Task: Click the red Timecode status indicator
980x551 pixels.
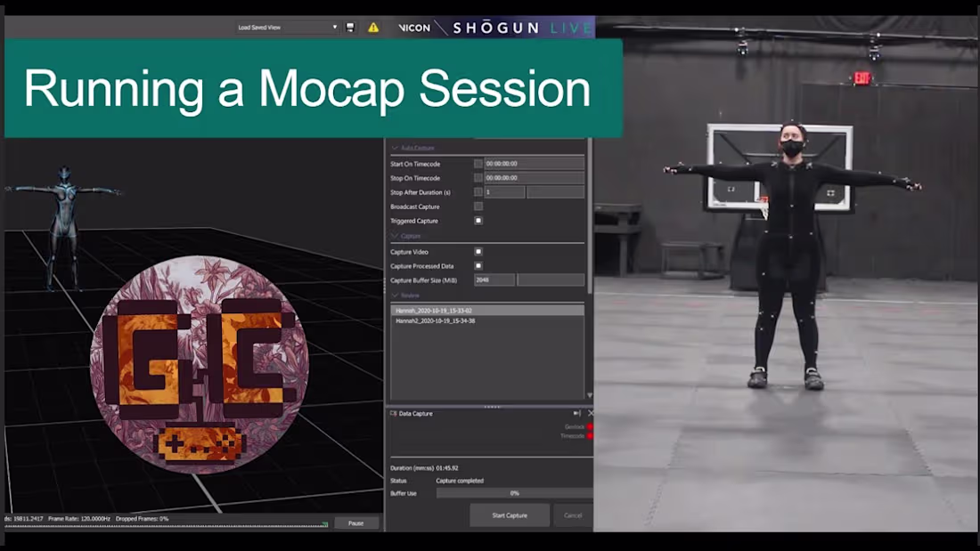Action: click(589, 436)
